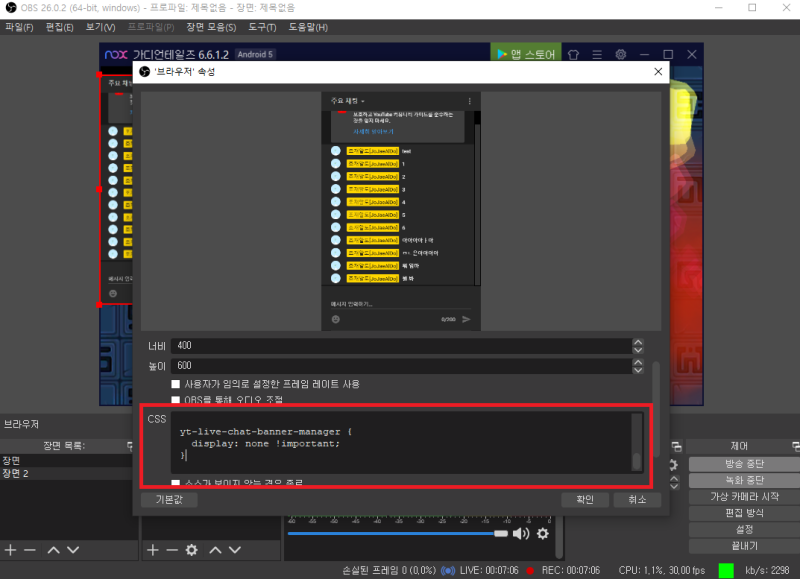Add a new scene with the plus icon
The width and height of the screenshot is (800, 579).
click(11, 549)
